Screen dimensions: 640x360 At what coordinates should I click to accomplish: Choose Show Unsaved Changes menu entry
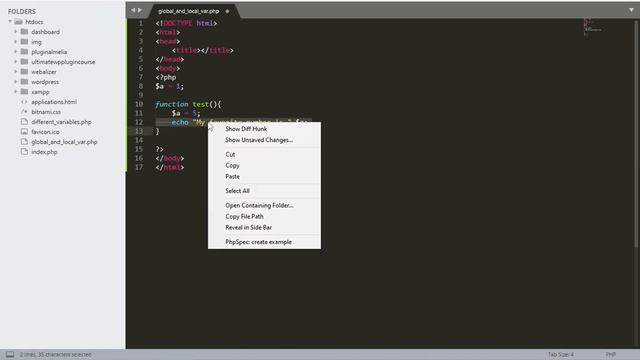click(264, 140)
